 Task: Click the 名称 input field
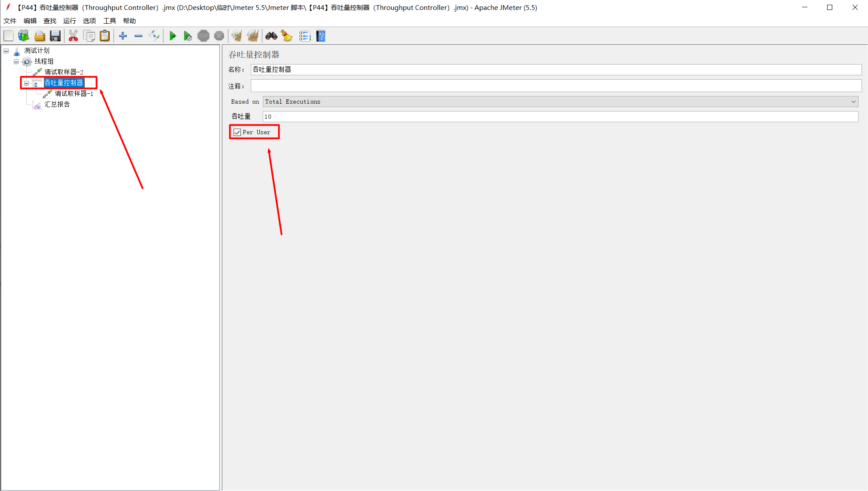click(556, 70)
